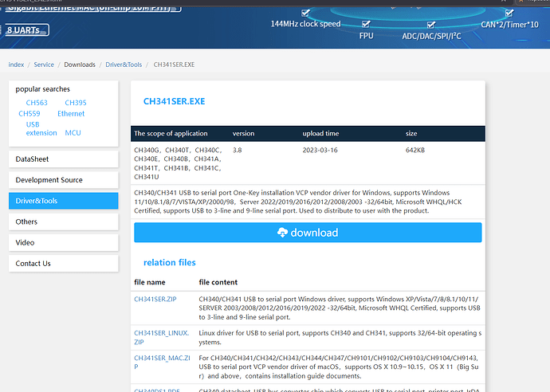Screen dimensions: 550x392
Task: Go to Downloads breadcrumb
Action: [80, 65]
